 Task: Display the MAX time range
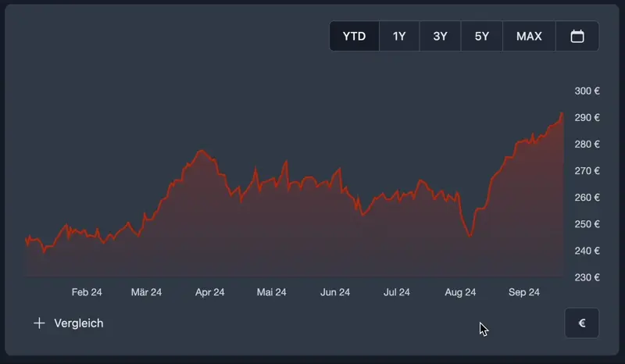[529, 36]
